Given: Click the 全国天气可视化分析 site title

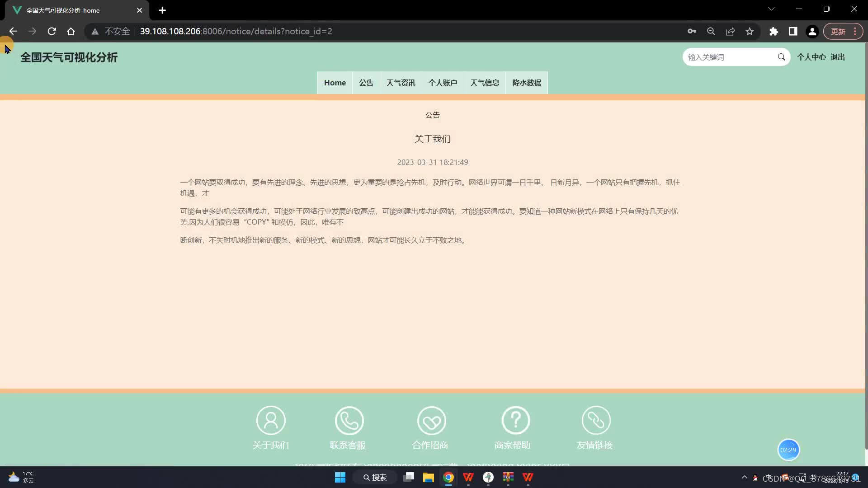Looking at the screenshot, I should [x=69, y=57].
